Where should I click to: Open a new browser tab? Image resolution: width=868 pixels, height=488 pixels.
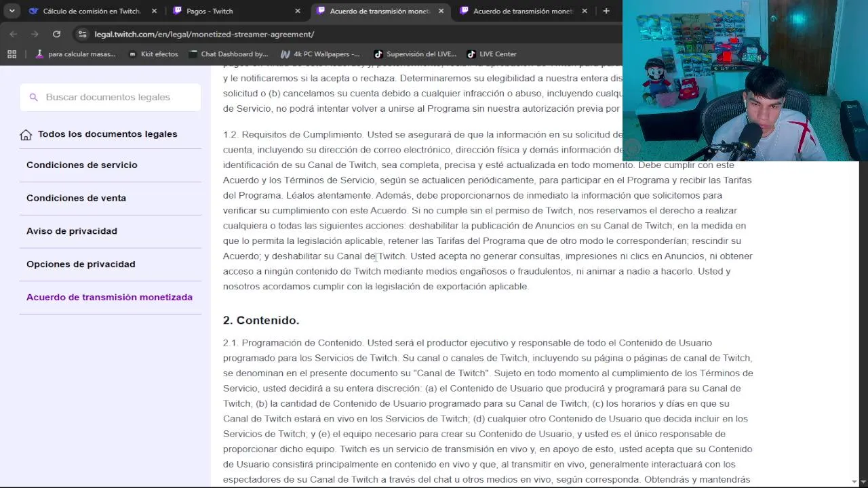click(x=606, y=11)
